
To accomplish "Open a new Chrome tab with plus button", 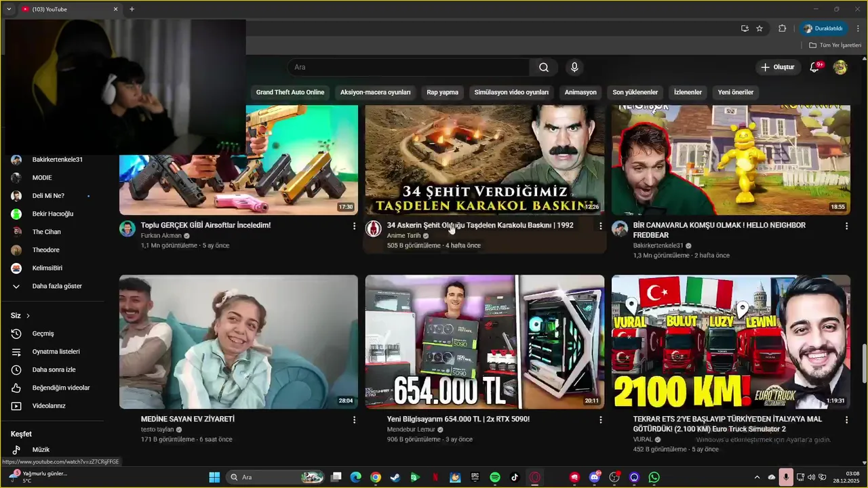I will click(x=132, y=9).
